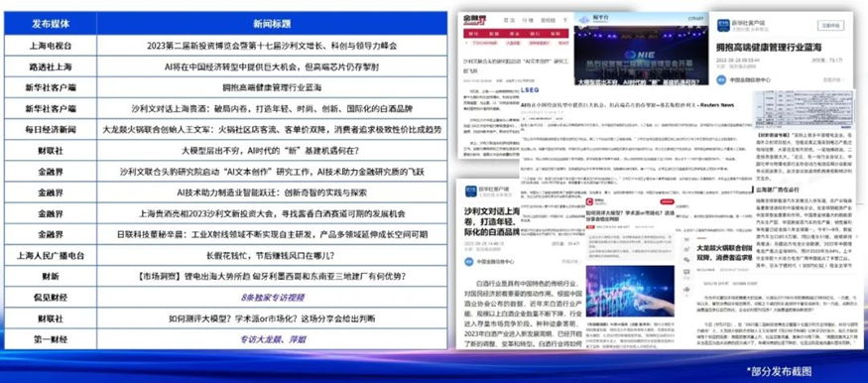The image size is (868, 383).
Task: Click the 金融界 logo in top screenshot
Action: [x=475, y=20]
